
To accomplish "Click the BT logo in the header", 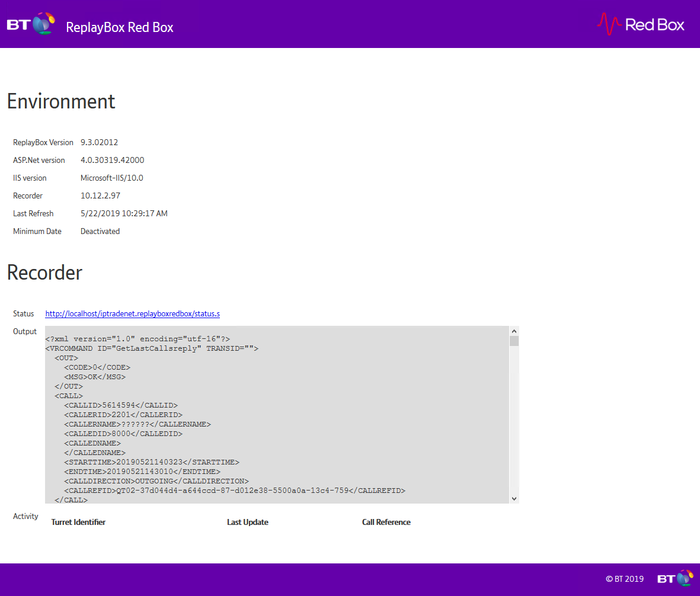I will 31,25.
